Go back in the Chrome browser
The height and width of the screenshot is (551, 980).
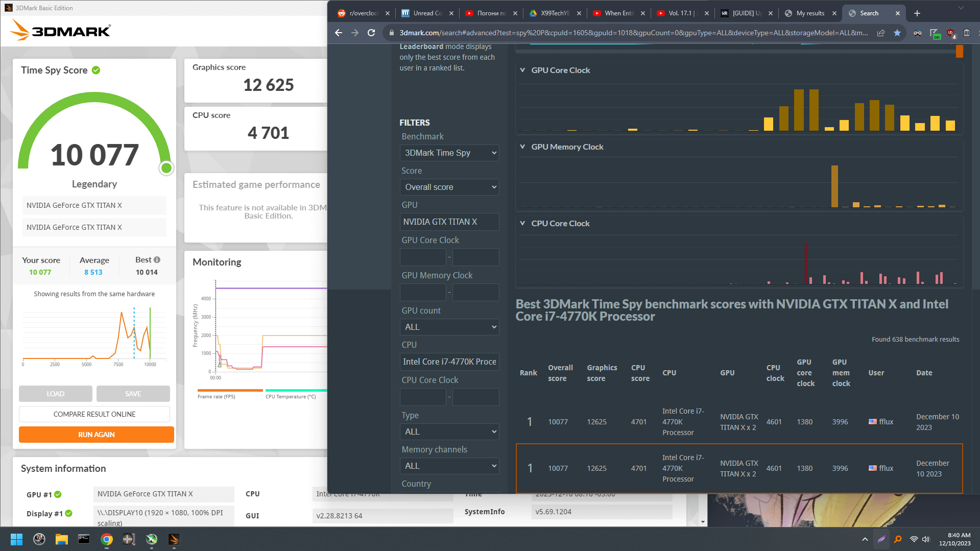339,33
